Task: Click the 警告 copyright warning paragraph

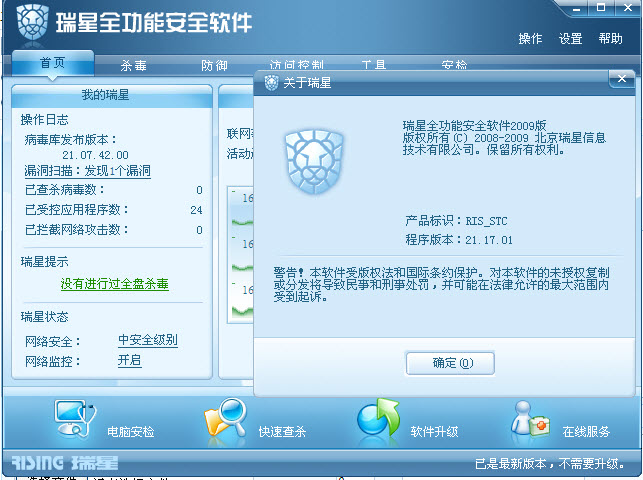Action: pyautogui.click(x=441, y=284)
